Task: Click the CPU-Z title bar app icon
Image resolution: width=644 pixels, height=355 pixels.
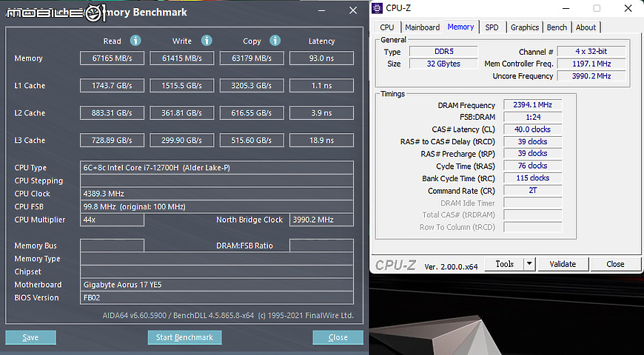Action: pos(378,8)
